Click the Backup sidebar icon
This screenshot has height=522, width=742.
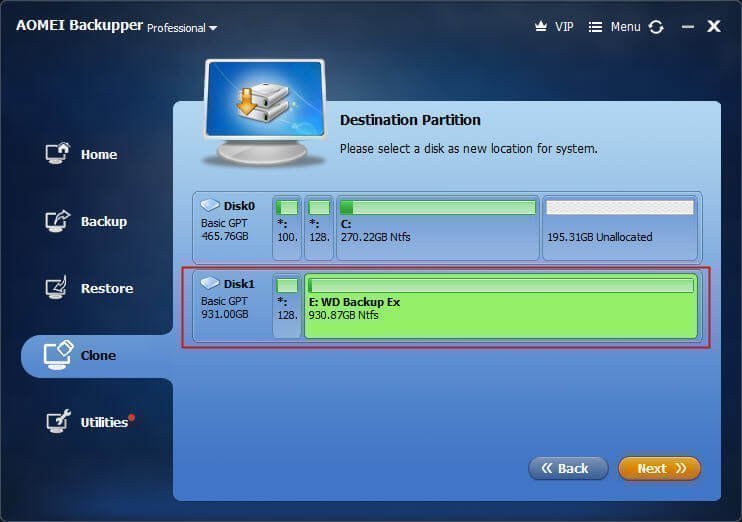tap(58, 221)
